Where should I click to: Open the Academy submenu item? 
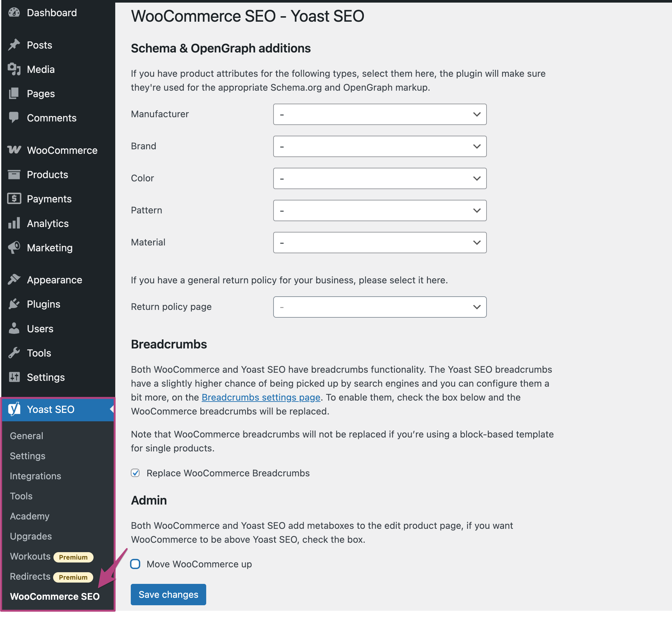pyautogui.click(x=30, y=516)
